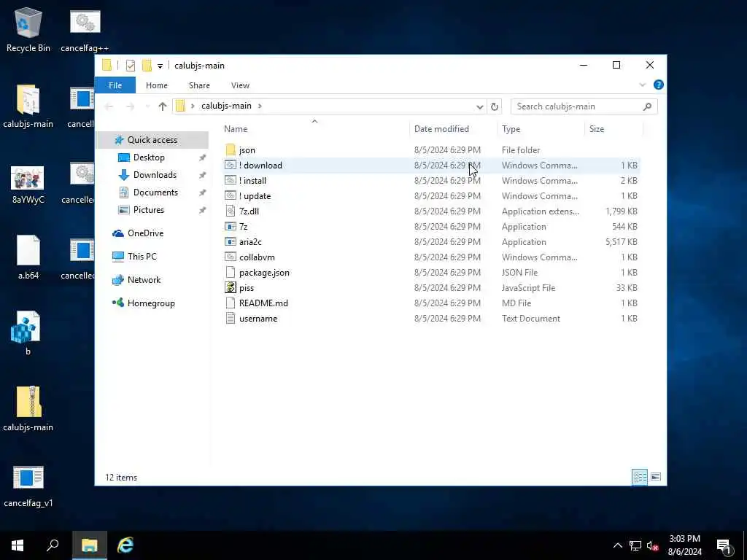Open network status tray icon
747x560 pixels.
pyautogui.click(x=635, y=545)
